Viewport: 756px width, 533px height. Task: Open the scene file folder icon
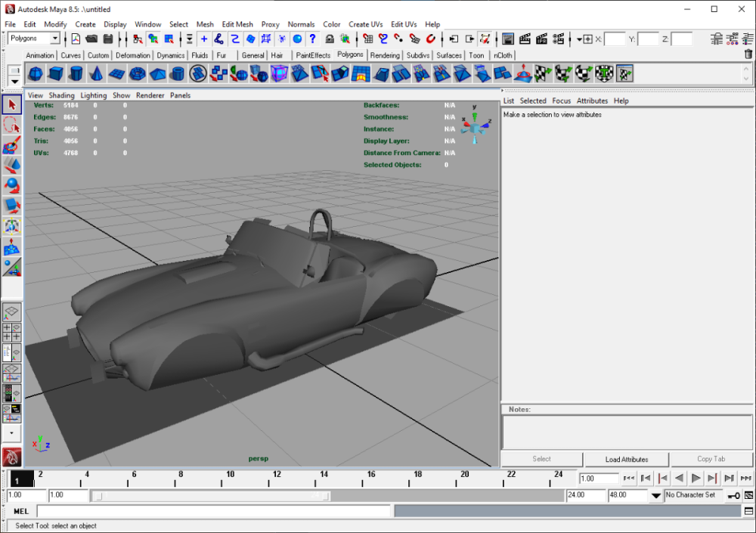(91, 39)
